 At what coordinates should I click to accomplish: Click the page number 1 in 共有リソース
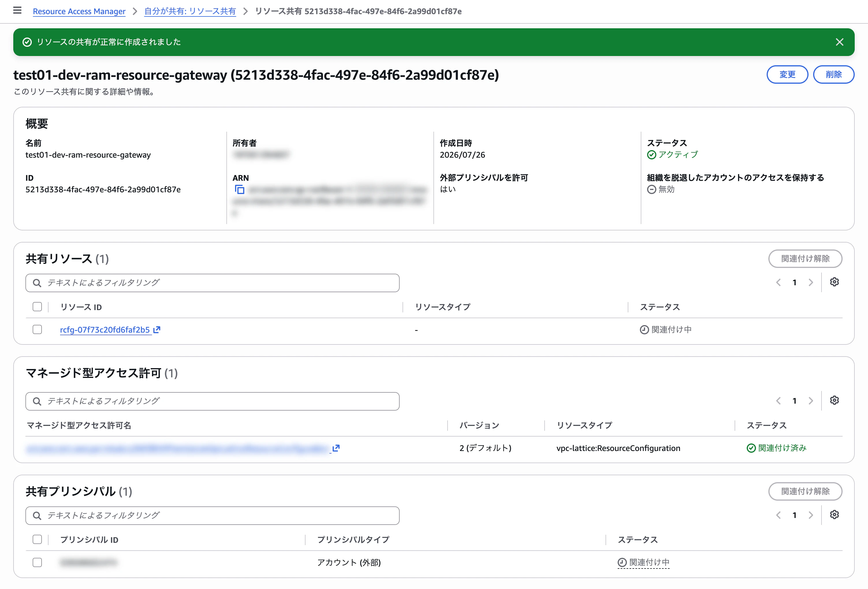pyautogui.click(x=794, y=283)
